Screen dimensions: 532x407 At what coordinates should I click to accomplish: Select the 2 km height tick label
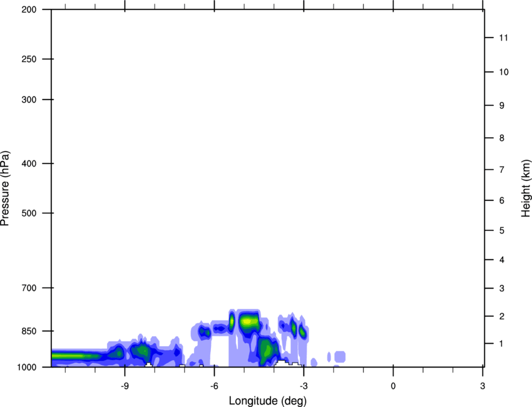coord(501,316)
